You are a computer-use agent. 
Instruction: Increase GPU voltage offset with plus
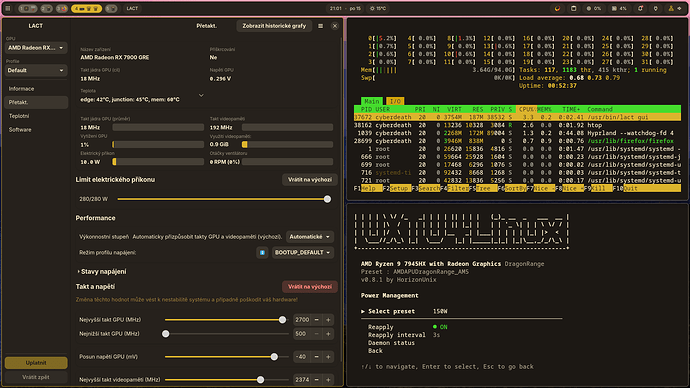coord(328,357)
